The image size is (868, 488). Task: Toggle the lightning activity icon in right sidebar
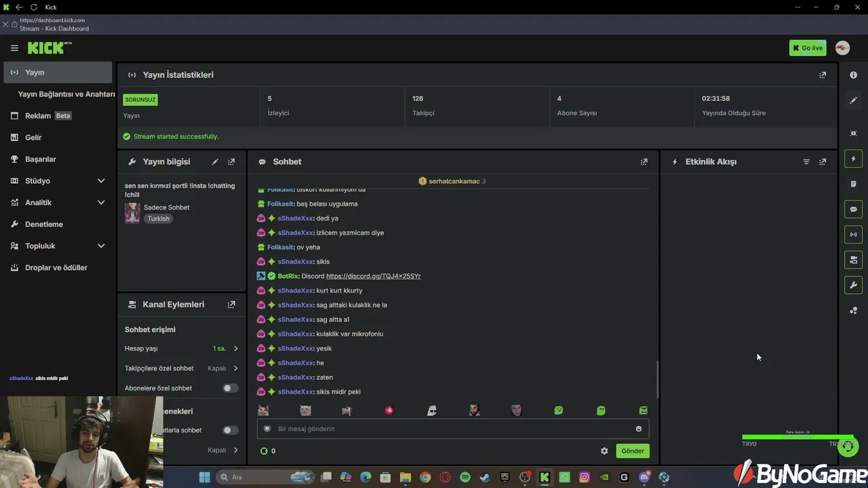point(854,159)
